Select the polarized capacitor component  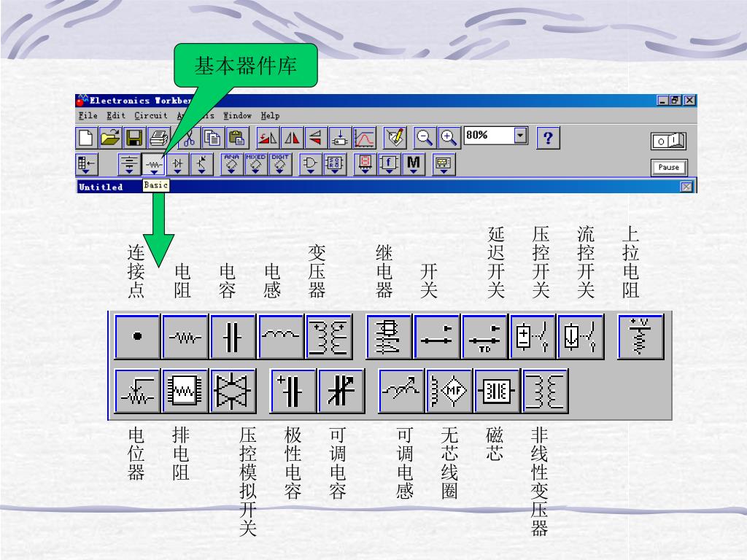tap(293, 391)
